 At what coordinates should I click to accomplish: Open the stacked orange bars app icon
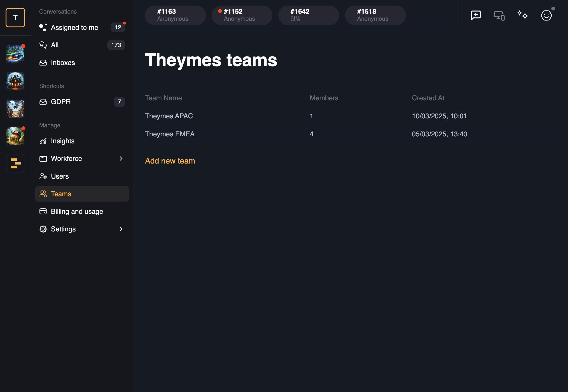coord(15,163)
